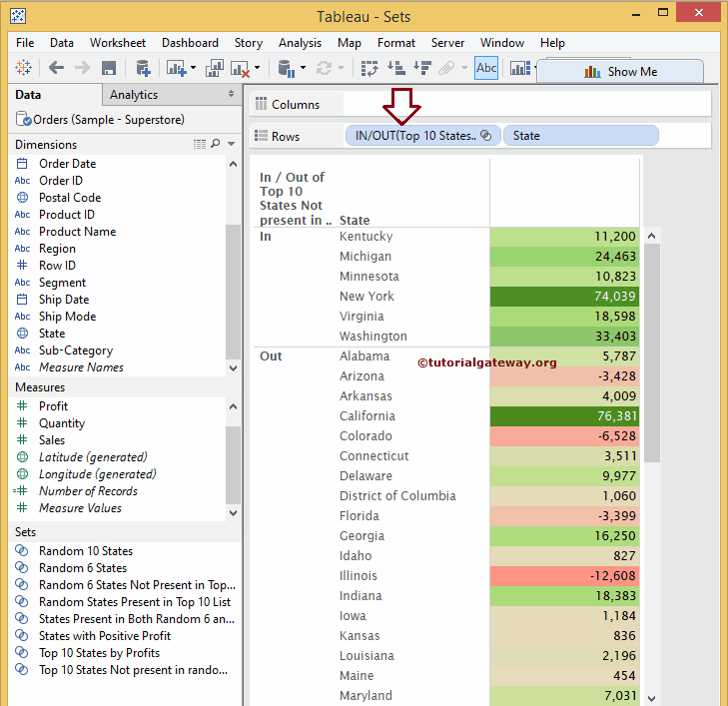Open the File menu

coord(25,43)
